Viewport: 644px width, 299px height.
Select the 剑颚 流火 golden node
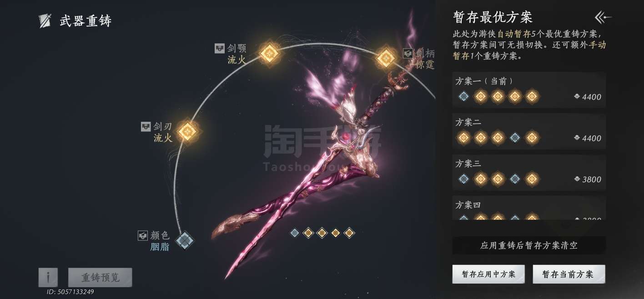[x=269, y=53]
